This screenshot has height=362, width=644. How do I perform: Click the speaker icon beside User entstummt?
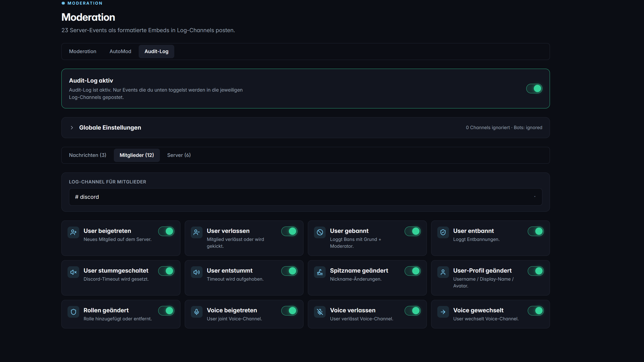(196, 272)
